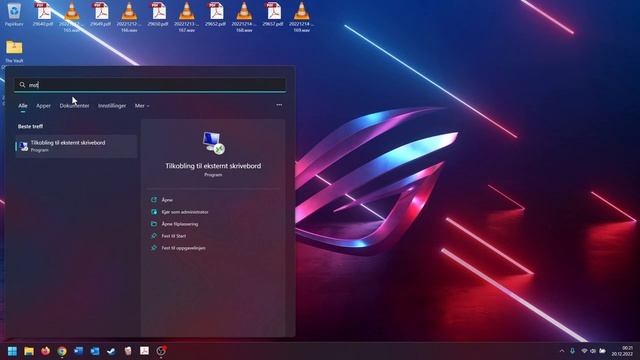640x360 pixels.
Task: Open 29649.pdf on the desktop
Action: coord(100,14)
